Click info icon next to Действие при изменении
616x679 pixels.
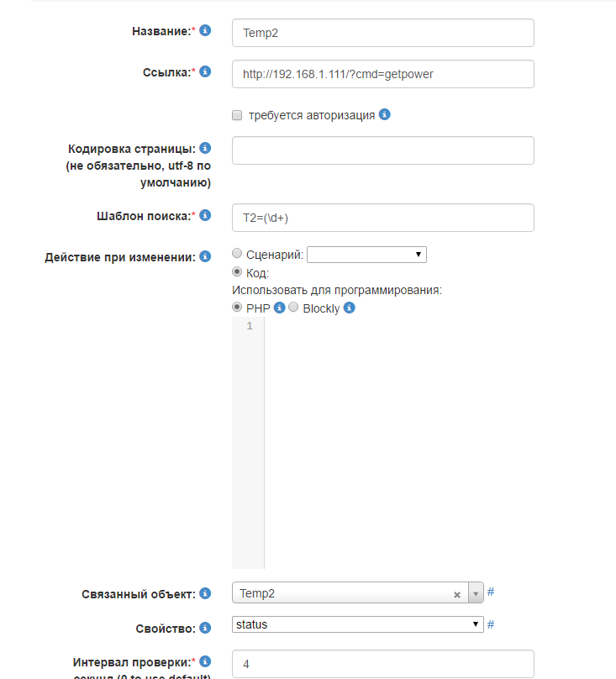205,256
